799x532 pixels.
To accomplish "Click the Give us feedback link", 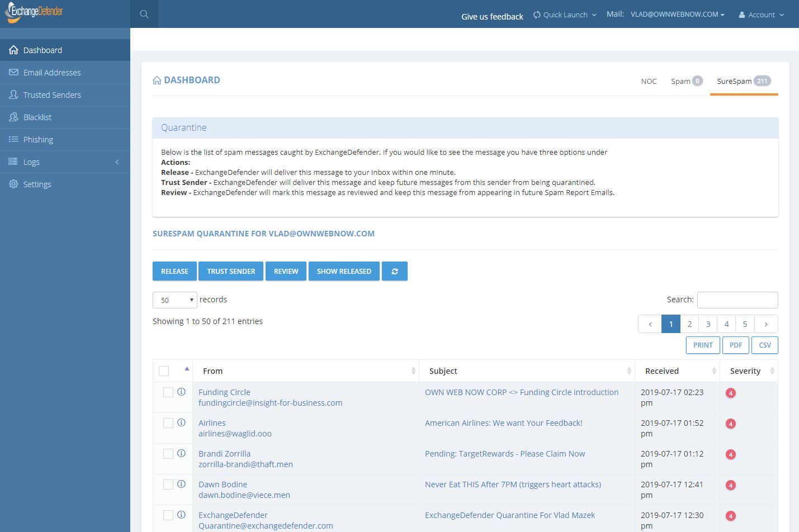I will coord(492,17).
